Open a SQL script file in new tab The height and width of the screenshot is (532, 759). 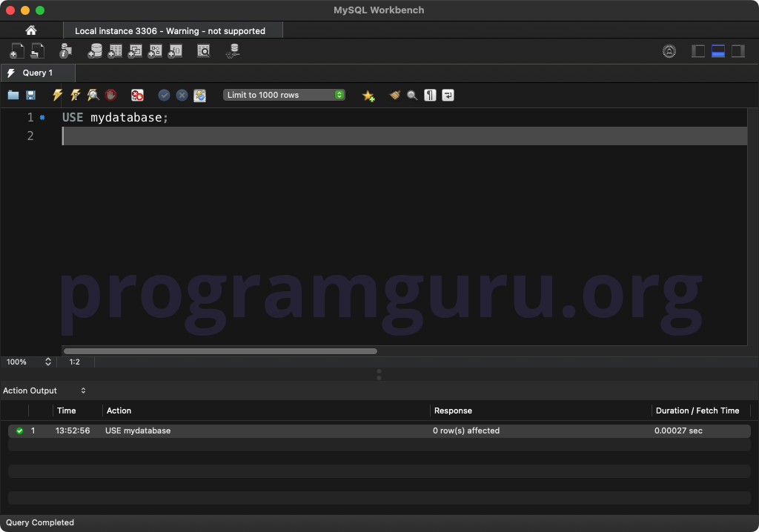pos(37,51)
